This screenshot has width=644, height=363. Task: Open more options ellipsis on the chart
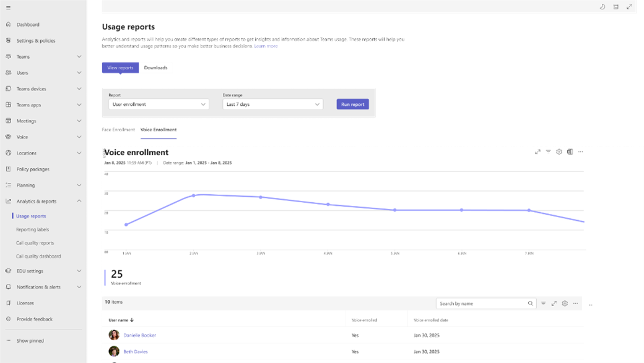(x=580, y=152)
